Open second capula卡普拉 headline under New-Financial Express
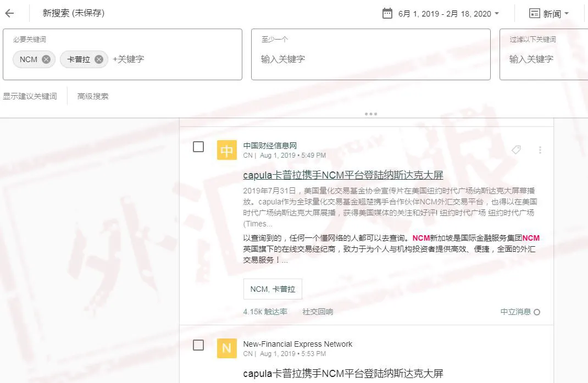The height and width of the screenshot is (383, 588). 343,374
